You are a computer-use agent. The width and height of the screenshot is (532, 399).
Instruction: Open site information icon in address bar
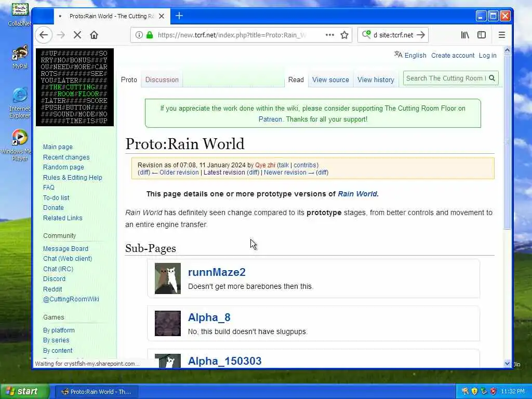click(139, 35)
